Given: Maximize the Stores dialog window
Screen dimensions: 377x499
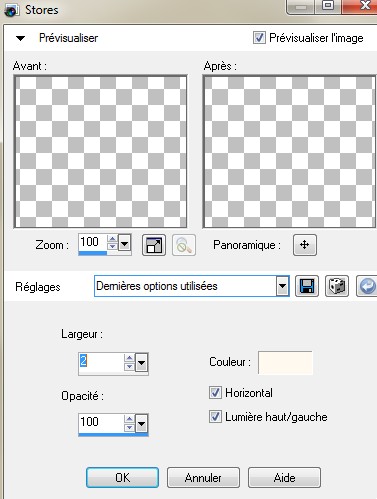Looking at the screenshot, I should (328, 5).
